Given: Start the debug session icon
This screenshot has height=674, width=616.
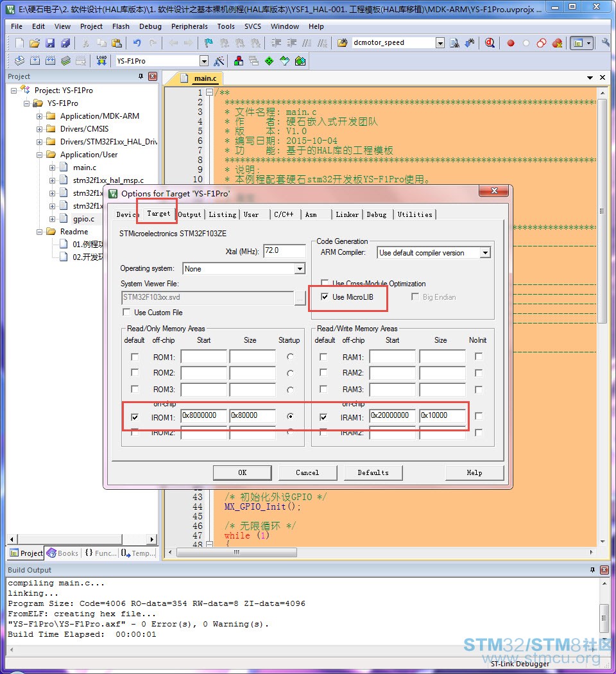Looking at the screenshot, I should click(490, 42).
